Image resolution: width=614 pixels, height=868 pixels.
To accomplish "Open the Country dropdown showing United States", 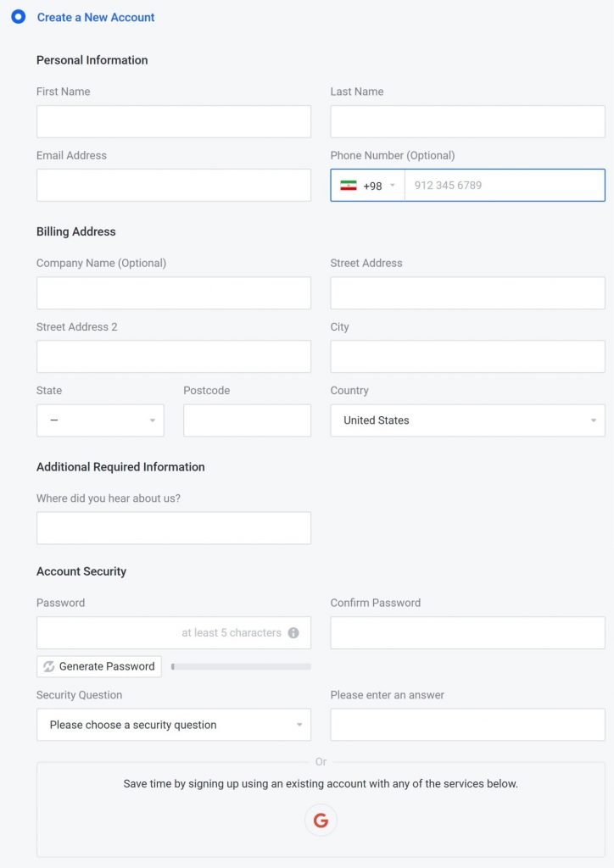I will point(467,420).
